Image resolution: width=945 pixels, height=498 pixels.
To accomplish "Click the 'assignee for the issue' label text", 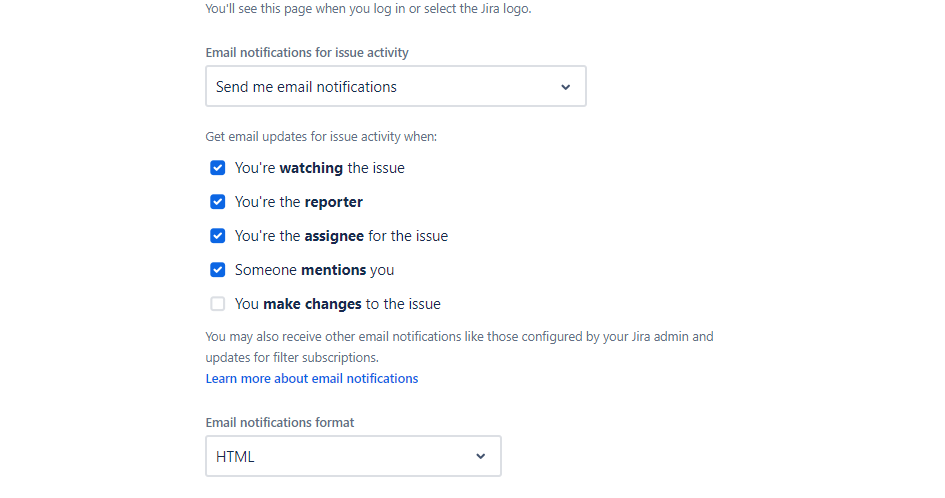I will pyautogui.click(x=341, y=236).
